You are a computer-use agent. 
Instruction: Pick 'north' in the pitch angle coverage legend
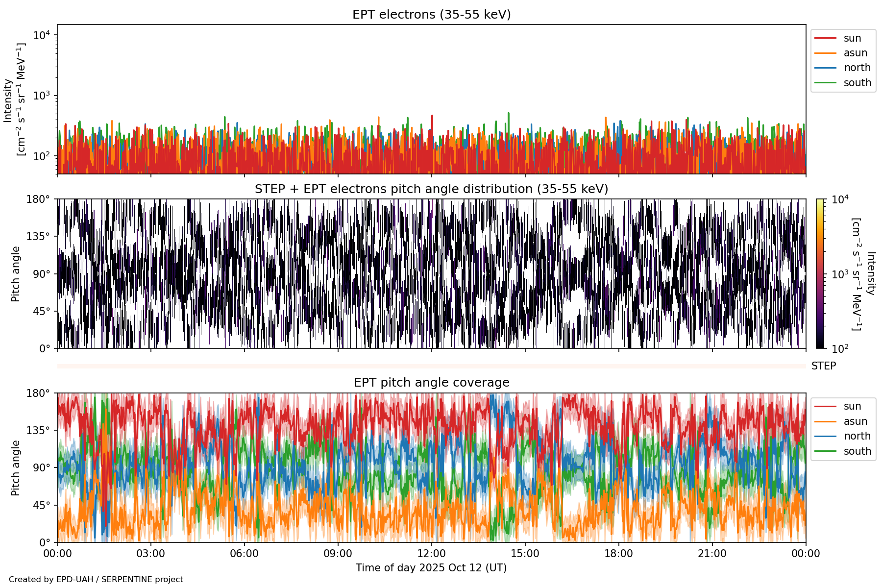coord(857,436)
